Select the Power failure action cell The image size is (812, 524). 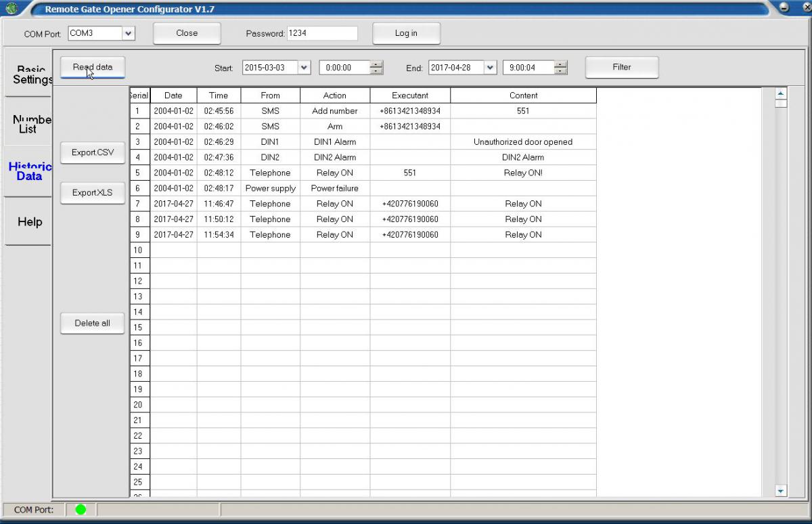pyautogui.click(x=335, y=188)
